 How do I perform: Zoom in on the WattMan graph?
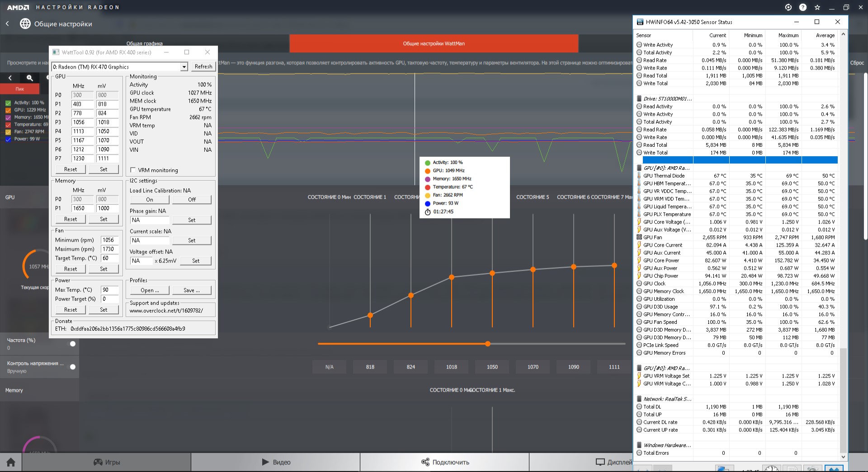(30, 78)
